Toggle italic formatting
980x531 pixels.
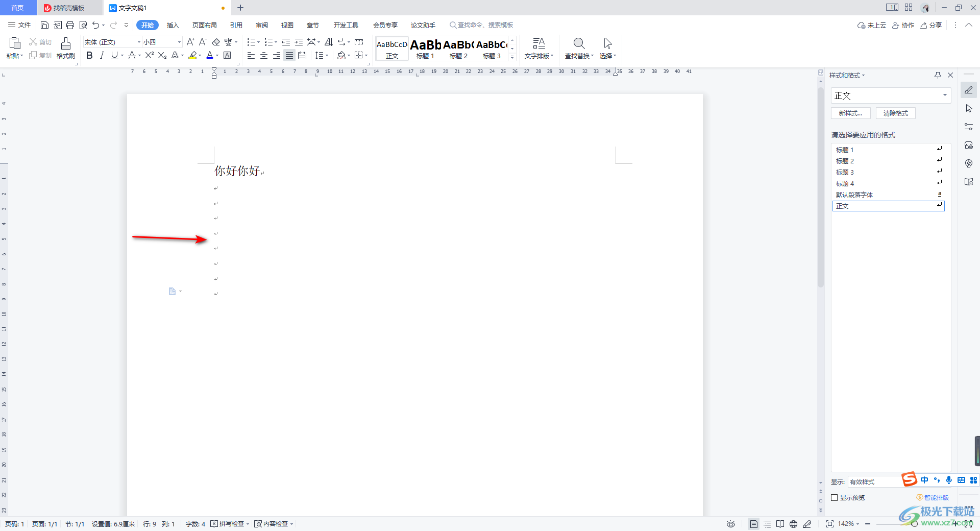[x=102, y=55]
